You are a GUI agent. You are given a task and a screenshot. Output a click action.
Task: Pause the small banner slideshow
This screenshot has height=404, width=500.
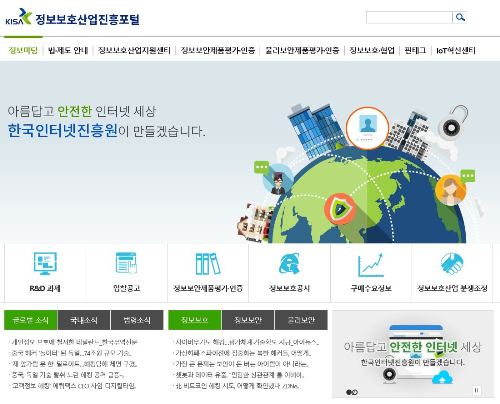[477, 390]
